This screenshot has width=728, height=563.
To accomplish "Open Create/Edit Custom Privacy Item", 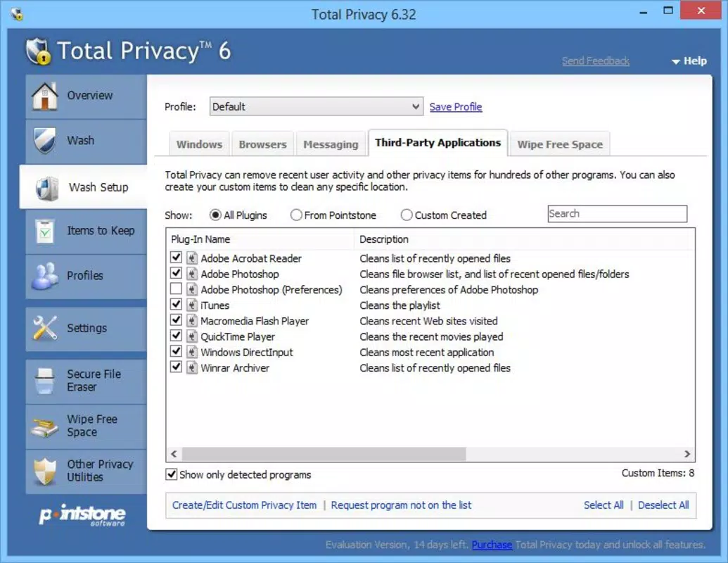I will [x=244, y=505].
